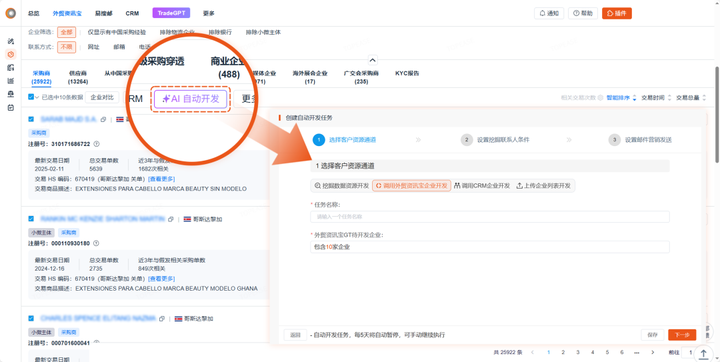
Task: Click 外贸资讯宝GT待开发企业 field showing 包含10家企业
Action: point(489,247)
